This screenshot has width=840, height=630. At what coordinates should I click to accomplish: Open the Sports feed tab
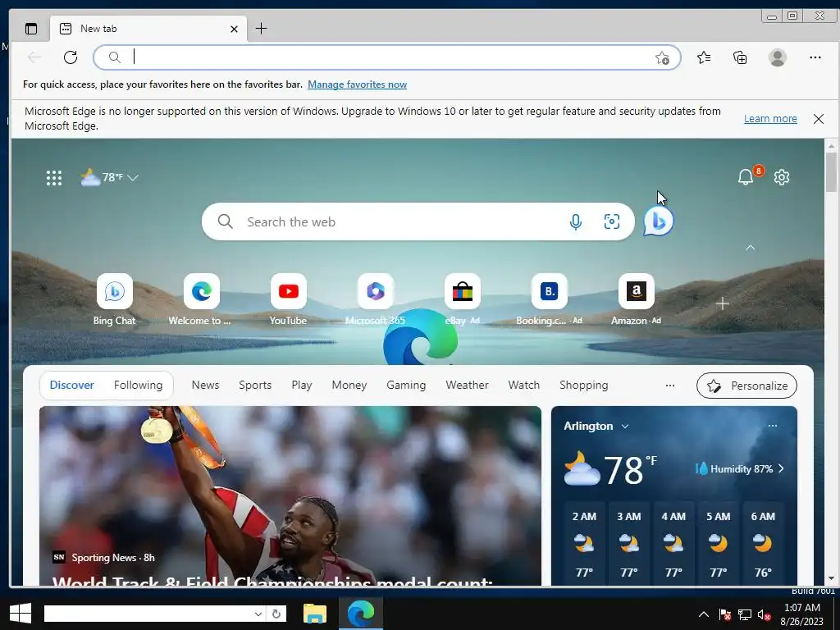point(255,386)
